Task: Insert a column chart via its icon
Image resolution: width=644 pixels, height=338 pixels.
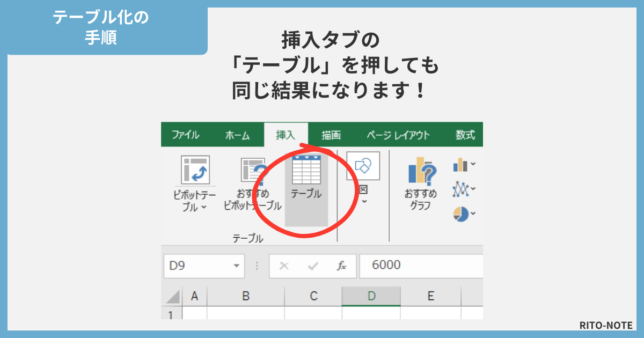Action: point(459,165)
